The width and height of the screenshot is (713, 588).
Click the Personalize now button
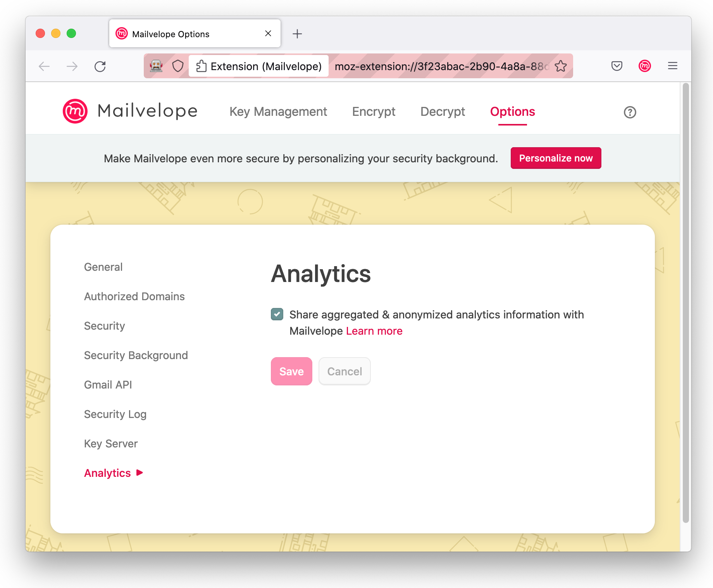pos(556,158)
